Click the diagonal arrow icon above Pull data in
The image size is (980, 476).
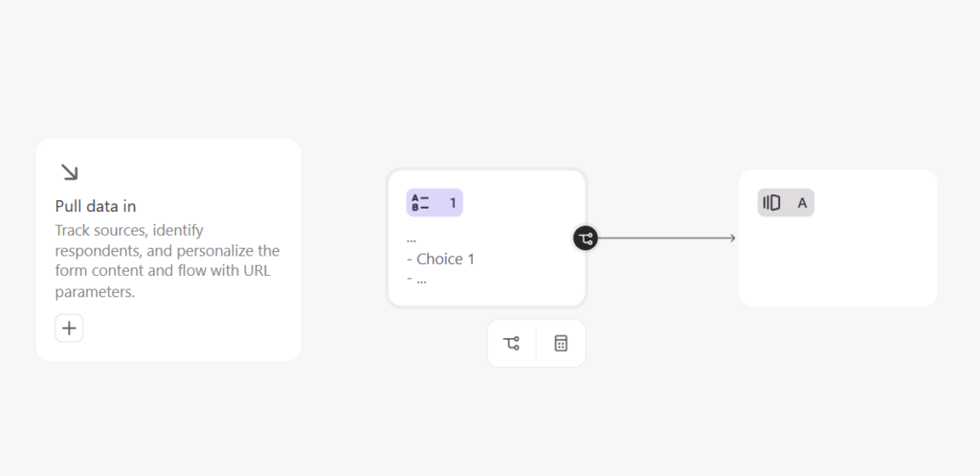point(69,172)
